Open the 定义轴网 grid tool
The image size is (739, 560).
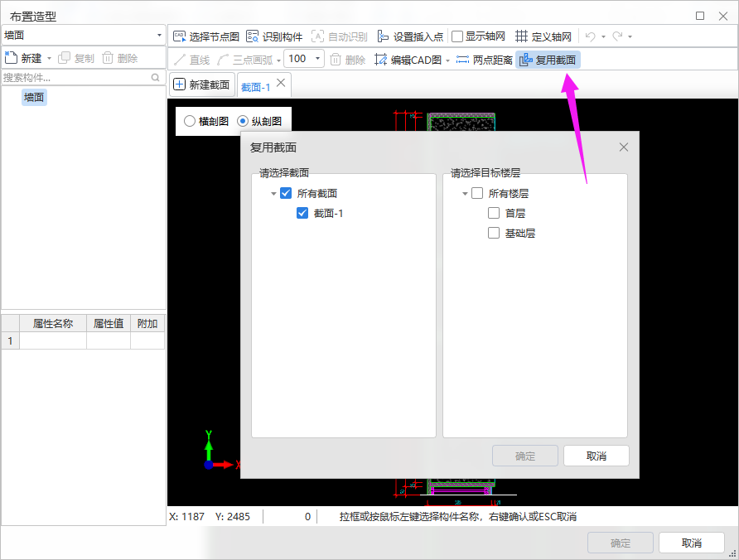[521, 36]
